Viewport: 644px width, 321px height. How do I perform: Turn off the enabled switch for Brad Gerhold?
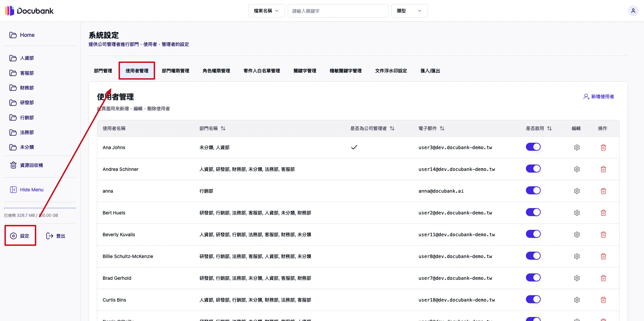[533, 278]
